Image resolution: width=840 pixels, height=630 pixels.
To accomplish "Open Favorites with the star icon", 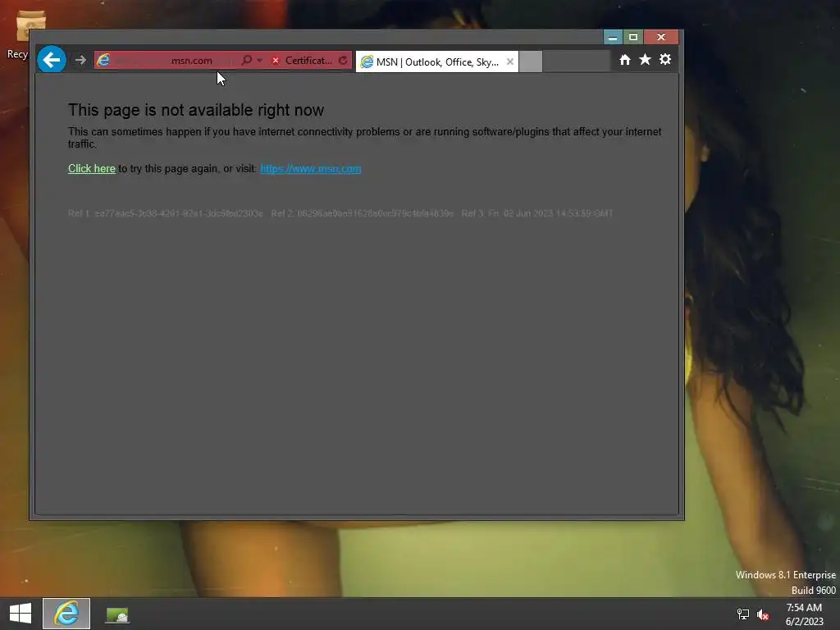I will [645, 59].
